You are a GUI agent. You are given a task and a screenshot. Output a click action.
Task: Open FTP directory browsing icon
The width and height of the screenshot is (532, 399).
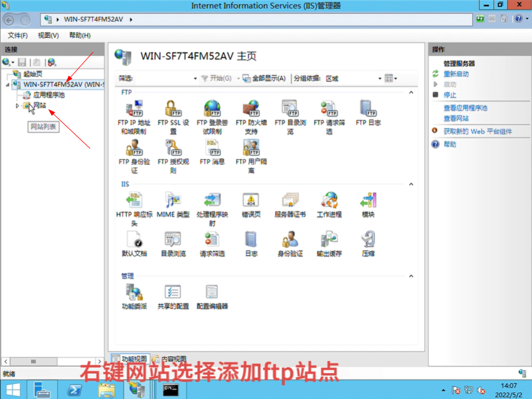point(290,117)
